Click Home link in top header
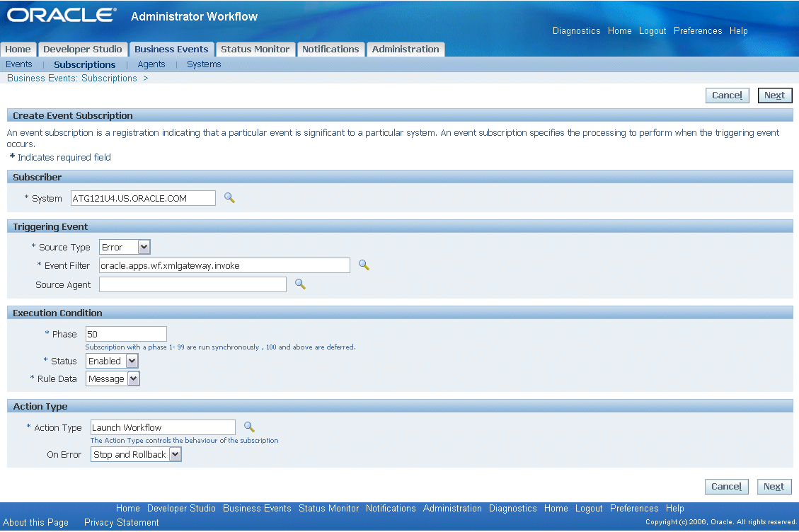The height and width of the screenshot is (532, 799). [x=620, y=31]
